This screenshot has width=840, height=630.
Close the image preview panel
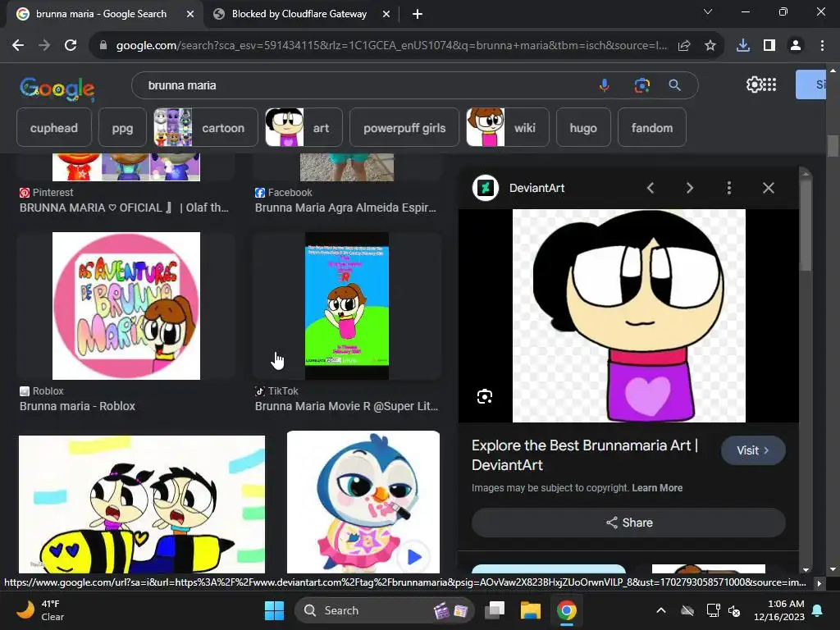[768, 188]
